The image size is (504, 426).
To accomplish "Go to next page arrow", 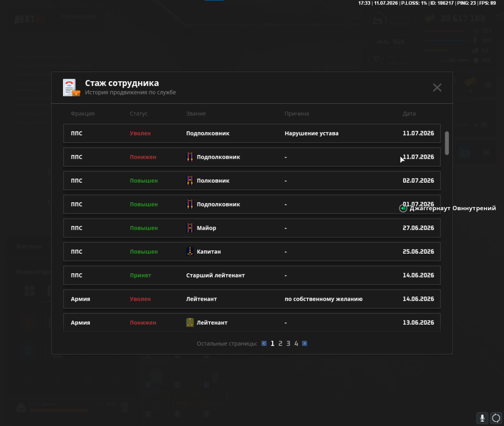I will tap(304, 343).
